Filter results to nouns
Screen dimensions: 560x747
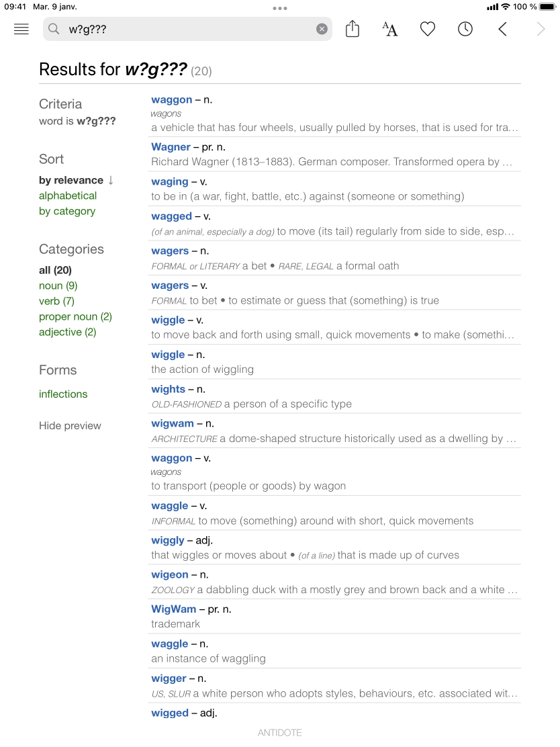pyautogui.click(x=58, y=285)
